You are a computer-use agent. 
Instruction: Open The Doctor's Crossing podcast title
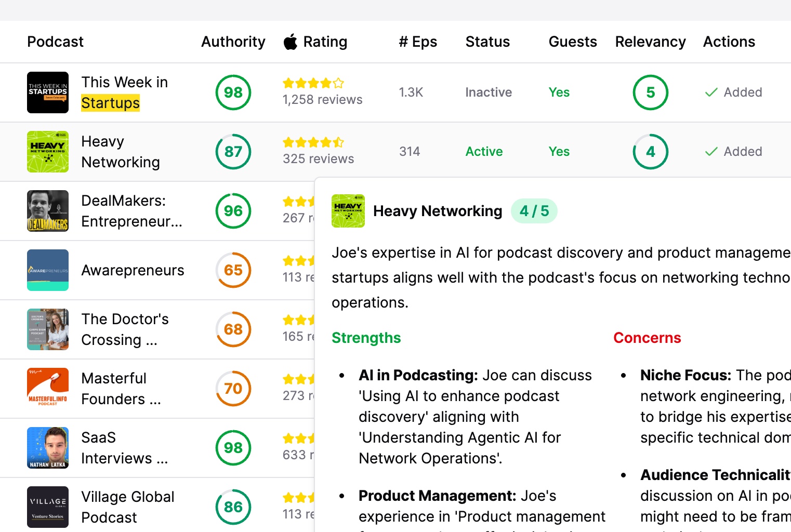(x=125, y=329)
